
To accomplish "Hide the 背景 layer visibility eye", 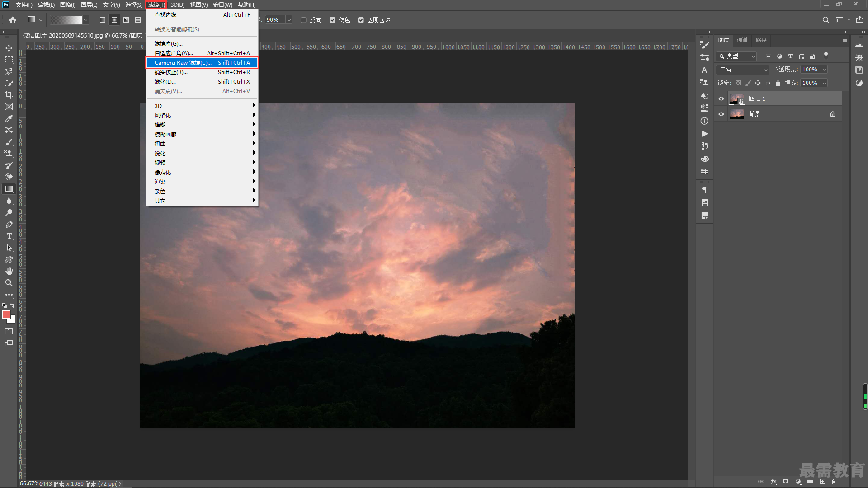I will [x=722, y=114].
